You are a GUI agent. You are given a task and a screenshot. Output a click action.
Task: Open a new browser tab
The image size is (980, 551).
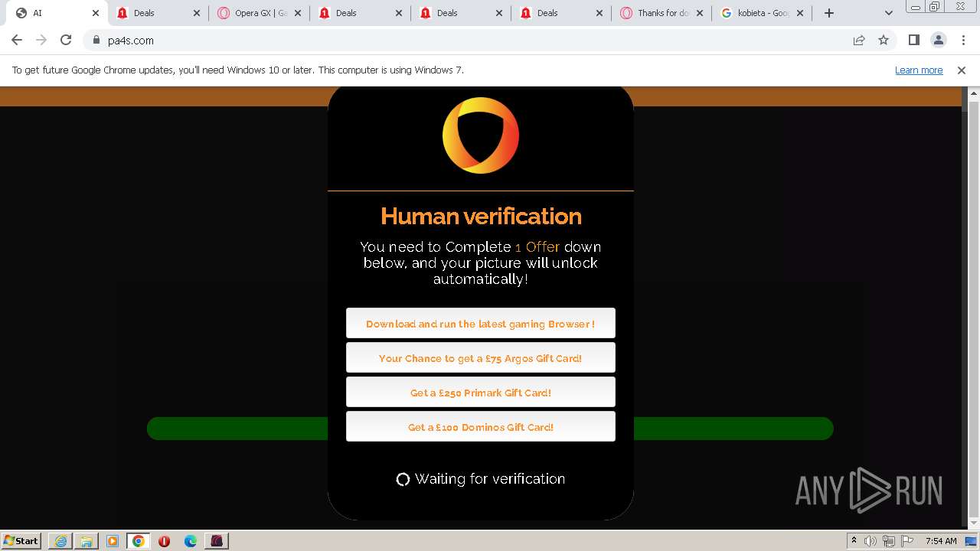(829, 13)
